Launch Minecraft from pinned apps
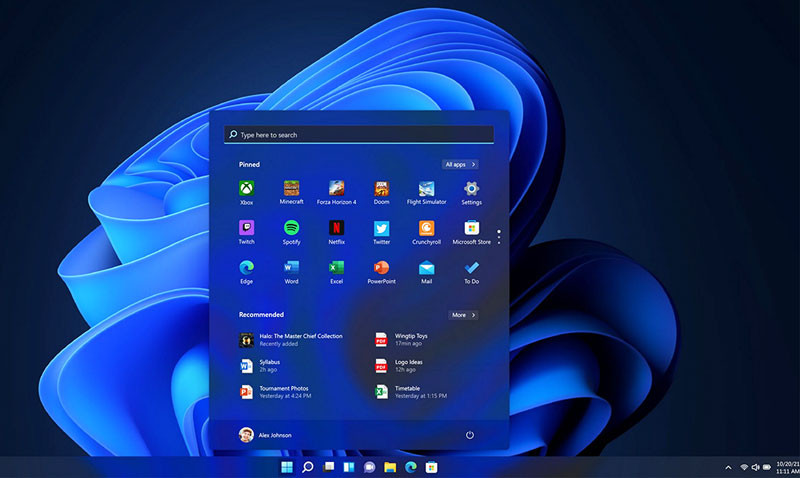This screenshot has height=478, width=800. pos(291,189)
